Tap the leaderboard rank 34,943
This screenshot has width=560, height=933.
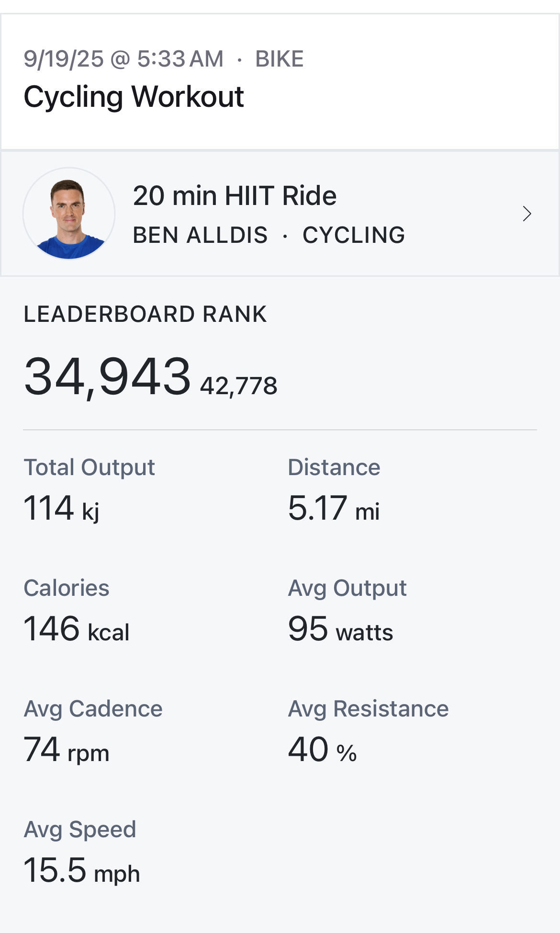107,377
